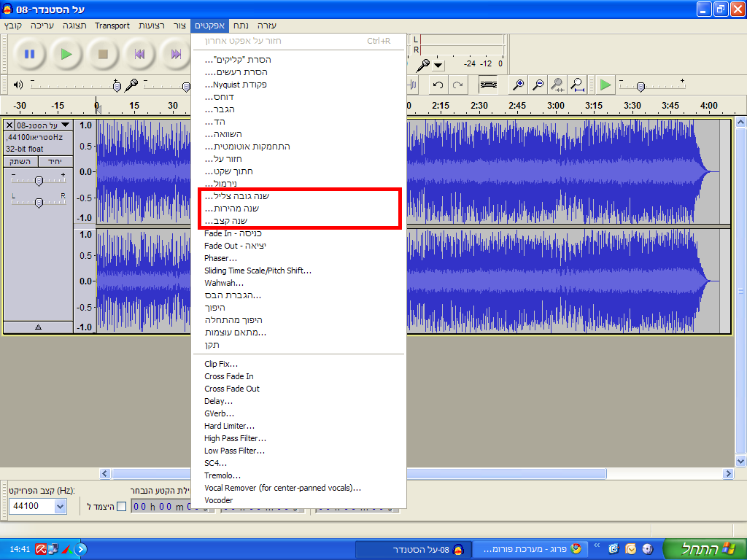The width and height of the screenshot is (747, 560).
Task: Choose שנה קצב (Change Tempo) effect
Action: click(x=298, y=221)
